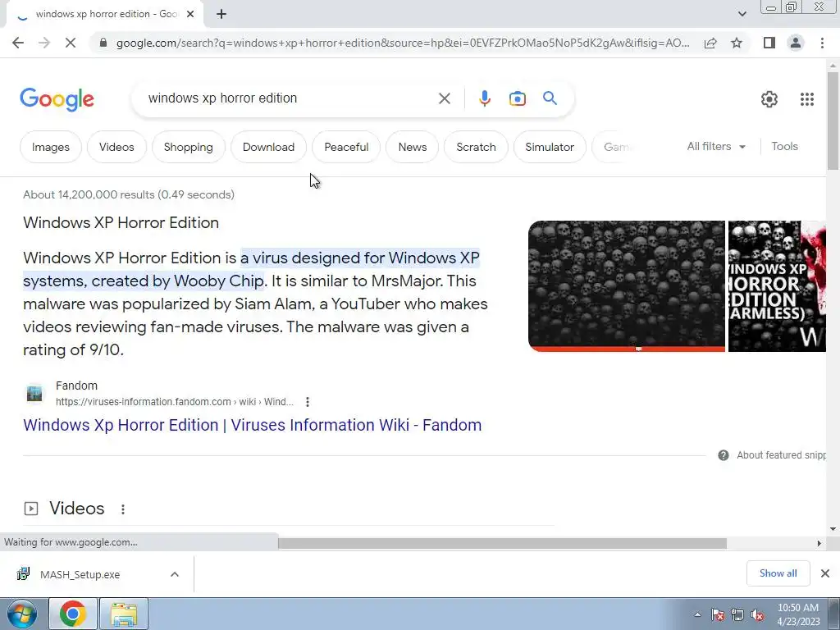Viewport: 840px width, 630px height.
Task: Expand the MASH_Setup.exe download options
Action: [175, 574]
